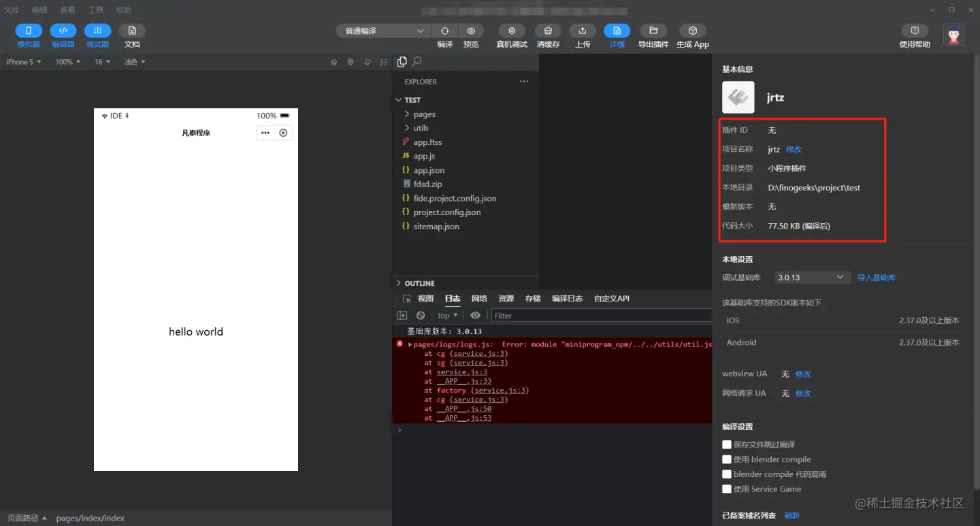This screenshot has width=980, height=526.
Task: Click the red error icon in the console
Action: point(400,344)
